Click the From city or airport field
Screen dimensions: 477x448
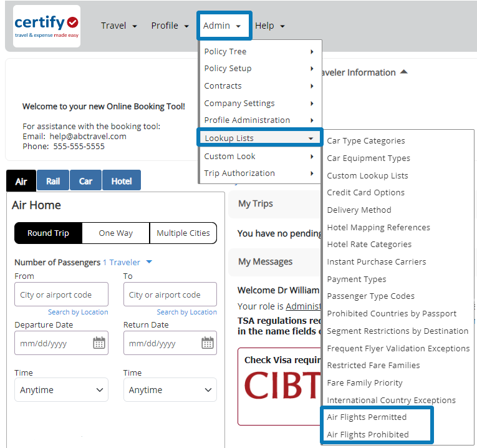pos(61,295)
